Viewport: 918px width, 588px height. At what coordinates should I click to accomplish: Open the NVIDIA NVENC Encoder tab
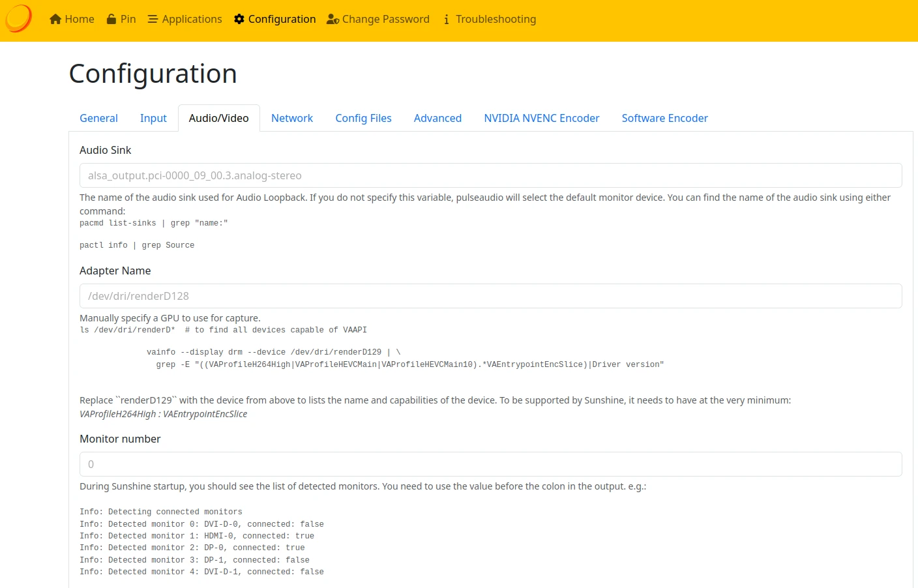tap(541, 118)
